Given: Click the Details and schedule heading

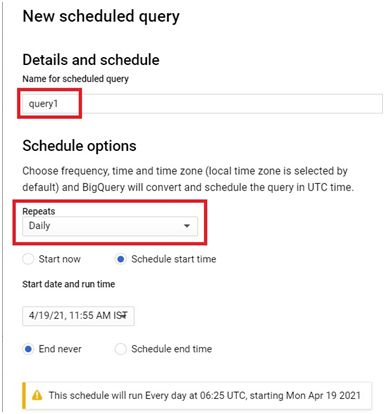Looking at the screenshot, I should click(91, 60).
